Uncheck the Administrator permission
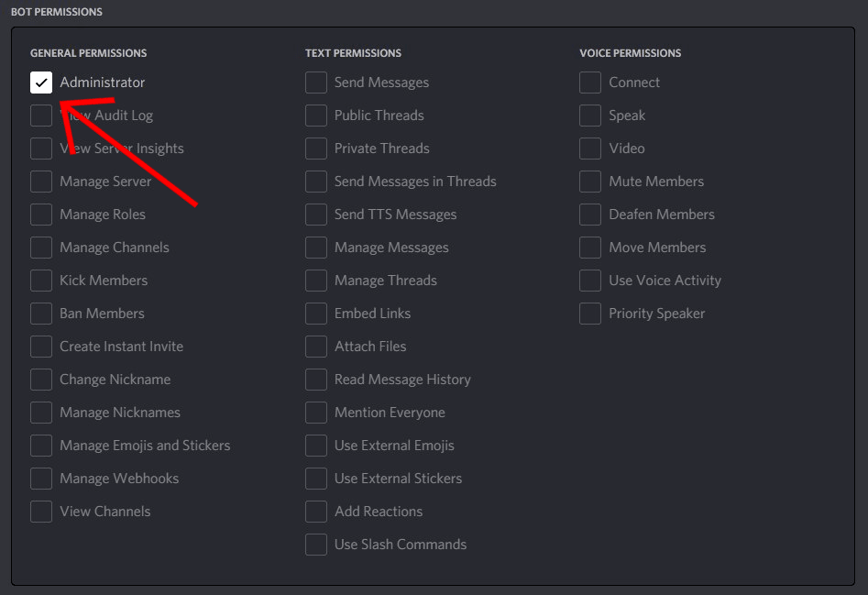 tap(41, 82)
